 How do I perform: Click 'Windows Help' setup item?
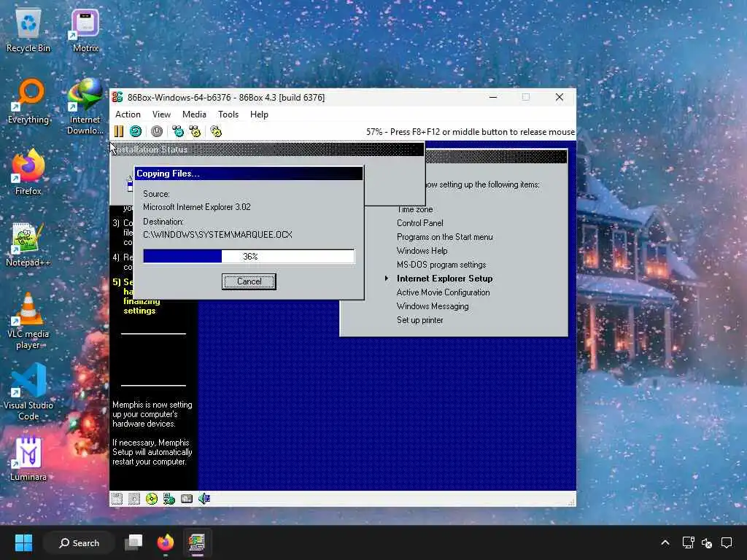click(x=422, y=251)
